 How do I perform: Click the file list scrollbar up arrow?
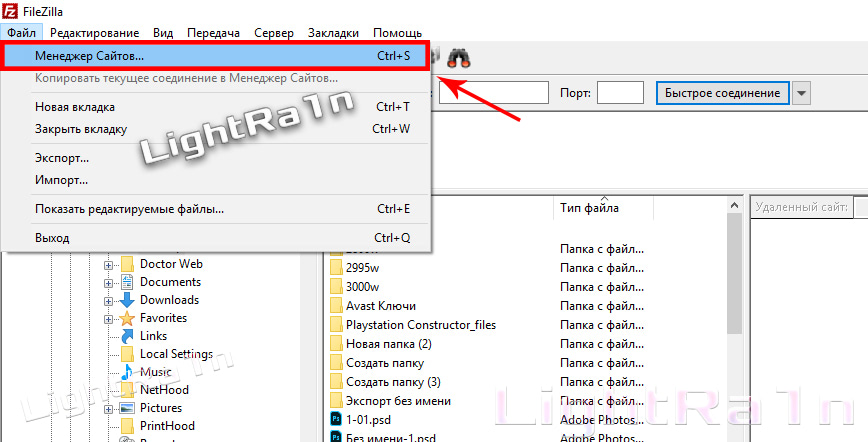point(734,205)
